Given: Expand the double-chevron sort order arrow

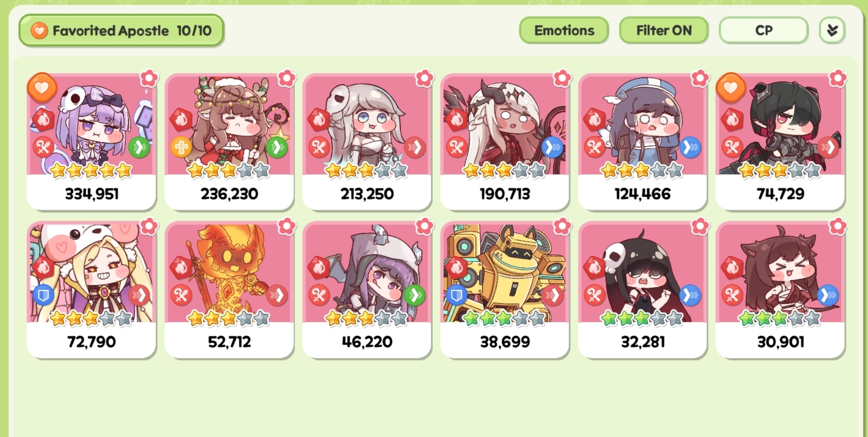Looking at the screenshot, I should click(832, 31).
